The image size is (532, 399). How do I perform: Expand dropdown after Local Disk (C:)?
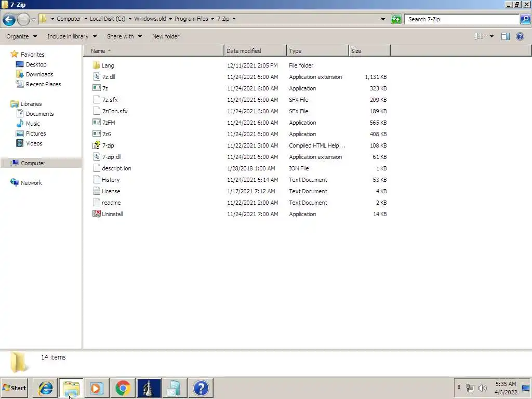click(x=129, y=19)
